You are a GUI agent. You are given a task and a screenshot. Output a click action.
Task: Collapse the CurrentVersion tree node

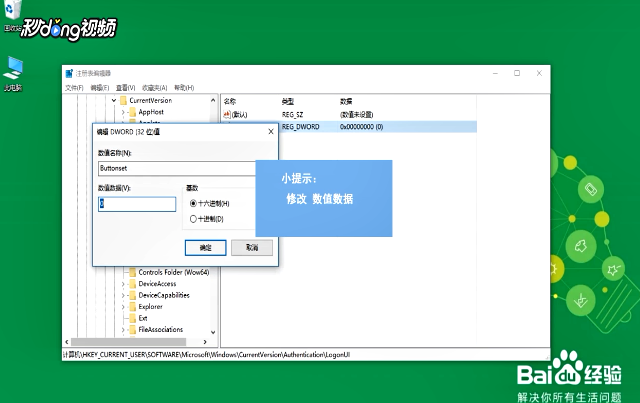(114, 100)
